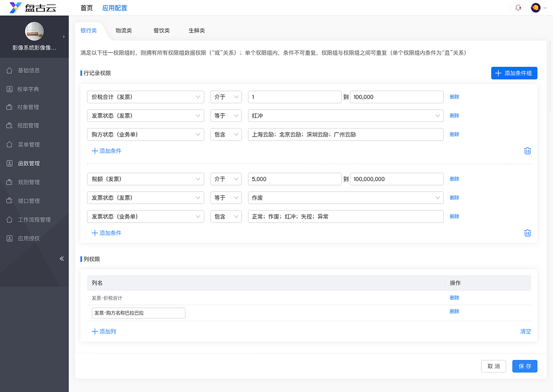Click the lower-bound field containing 1
553x392 pixels.
[295, 97]
